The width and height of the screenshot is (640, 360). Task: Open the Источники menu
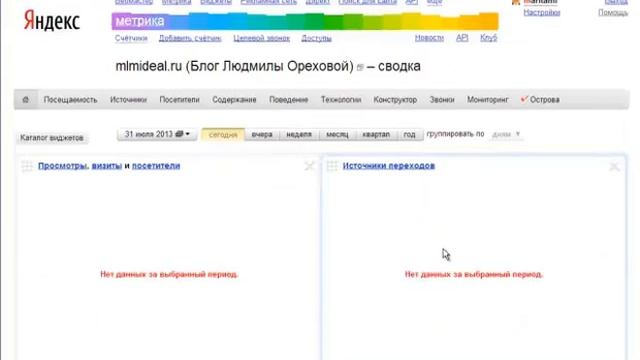128,100
